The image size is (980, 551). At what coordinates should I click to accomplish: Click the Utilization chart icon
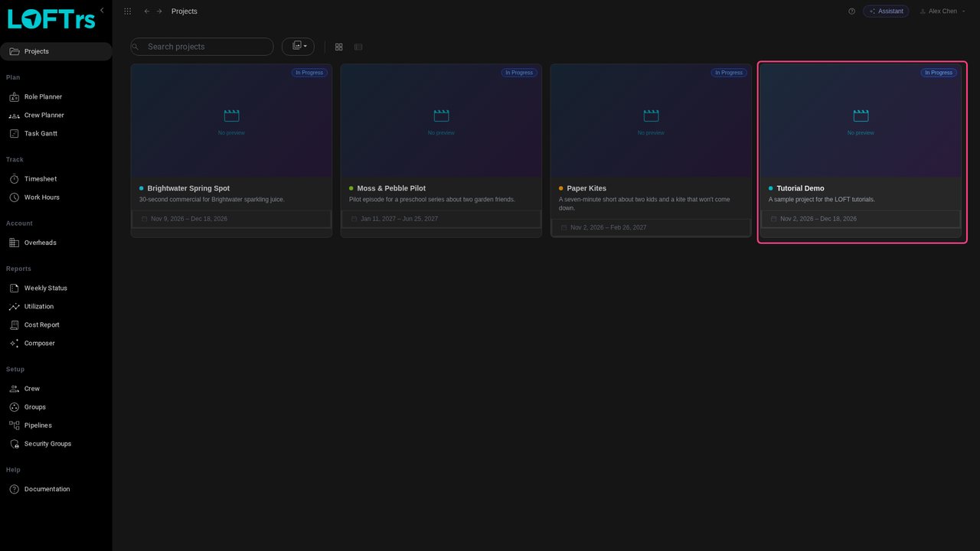tap(14, 307)
